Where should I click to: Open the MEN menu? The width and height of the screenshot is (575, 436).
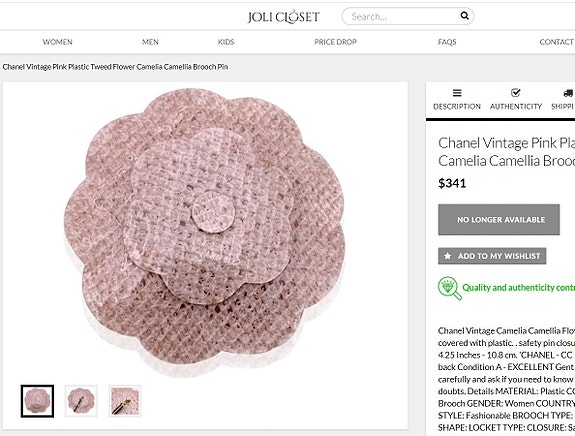click(150, 42)
